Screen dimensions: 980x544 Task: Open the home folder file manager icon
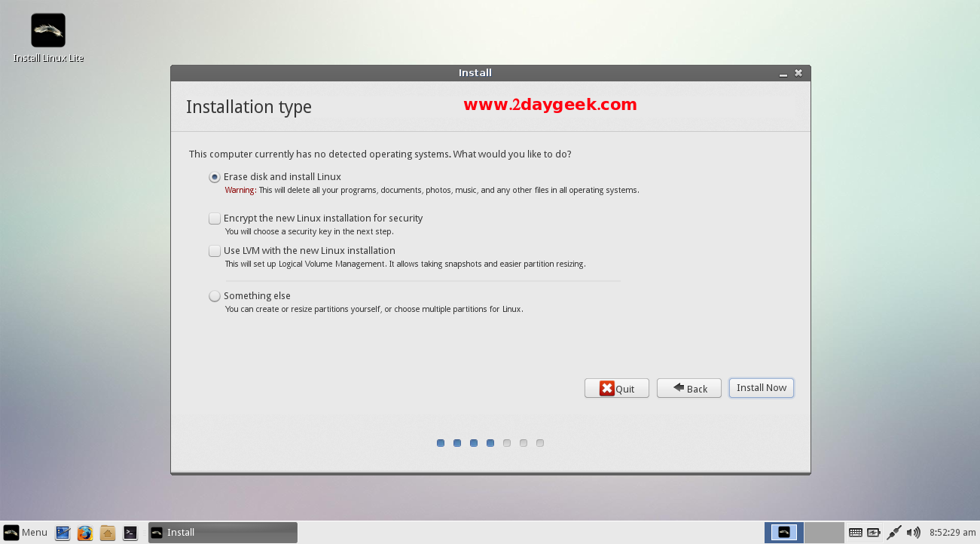(108, 533)
